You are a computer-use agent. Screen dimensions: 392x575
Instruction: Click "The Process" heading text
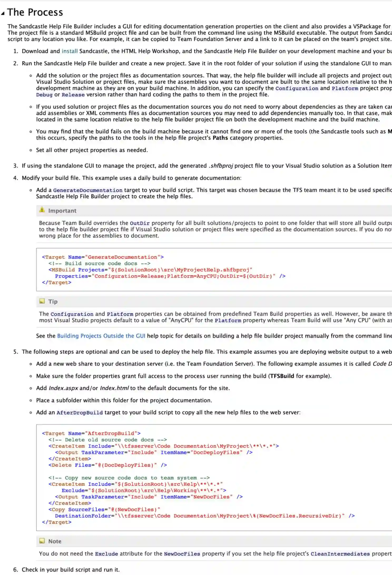(35, 12)
